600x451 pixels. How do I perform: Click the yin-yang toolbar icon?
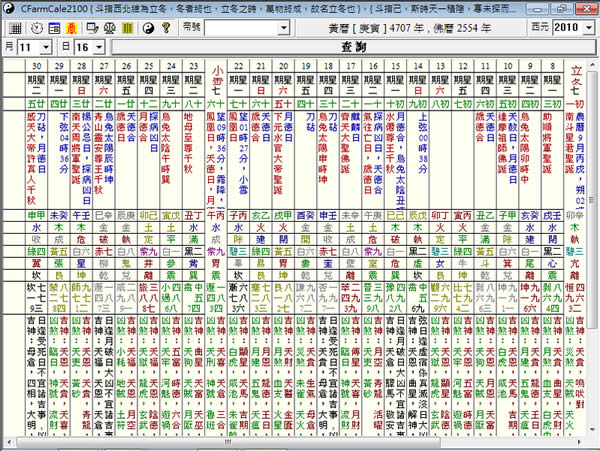(148, 28)
